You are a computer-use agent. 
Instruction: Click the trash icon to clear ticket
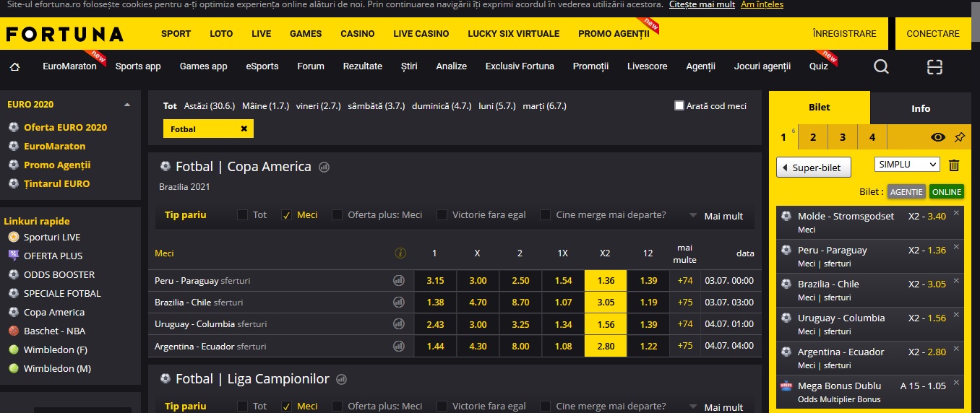click(954, 165)
